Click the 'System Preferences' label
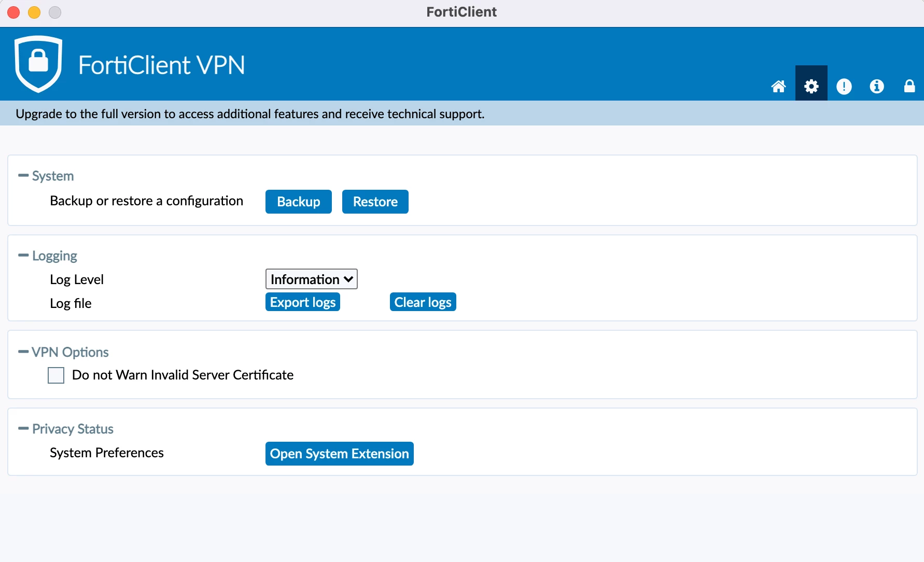This screenshot has height=562, width=924. pos(107,453)
